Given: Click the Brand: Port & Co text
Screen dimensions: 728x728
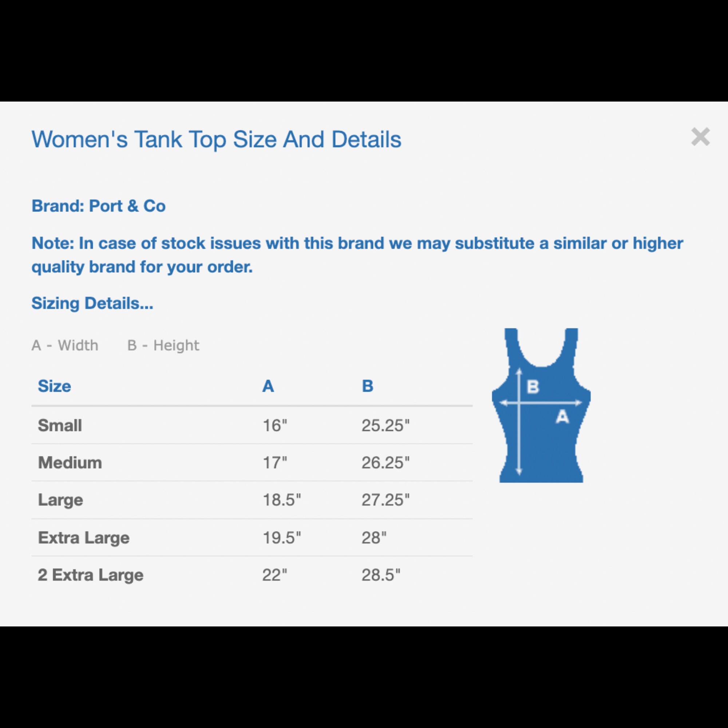Looking at the screenshot, I should 99,206.
